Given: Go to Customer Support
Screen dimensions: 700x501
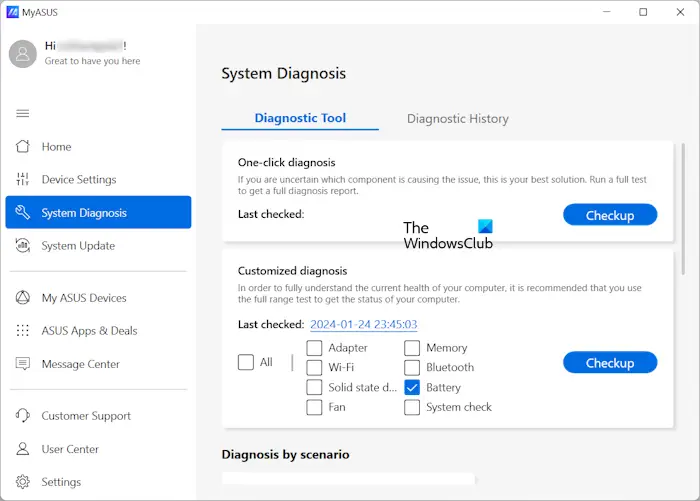Looking at the screenshot, I should point(98,415).
